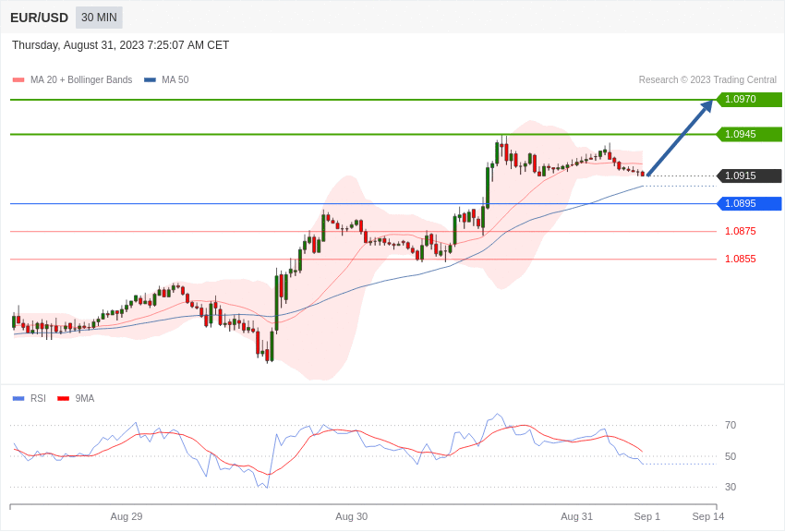Click the 30 MIN timeframe badge

click(99, 18)
